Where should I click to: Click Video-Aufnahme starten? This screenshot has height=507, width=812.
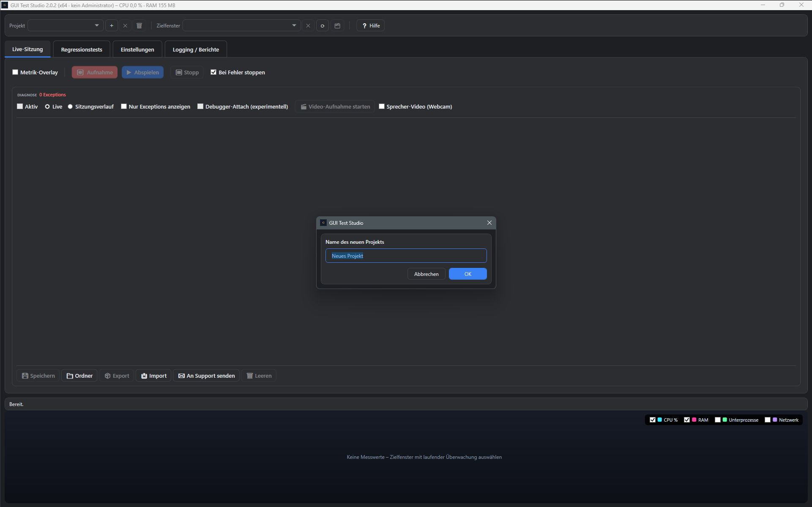335,106
